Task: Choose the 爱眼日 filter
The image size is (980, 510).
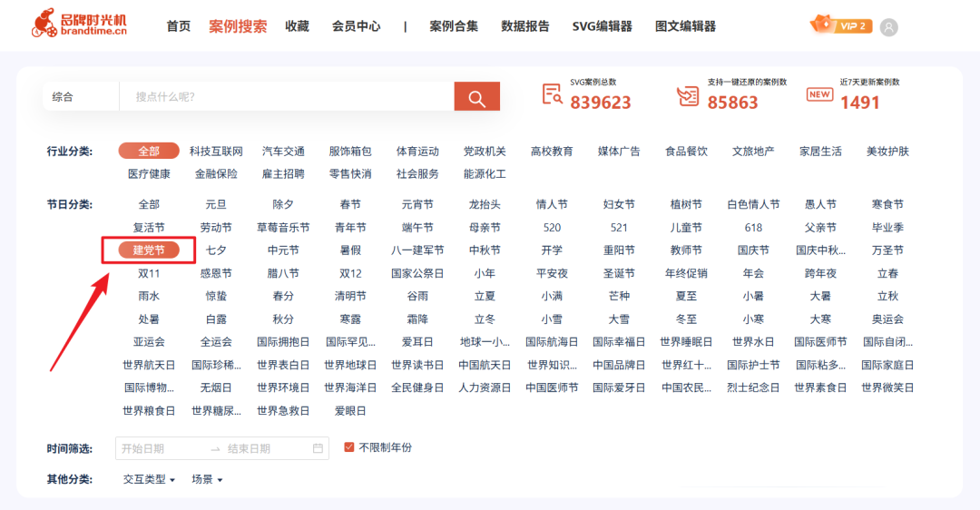Action: pos(350,410)
